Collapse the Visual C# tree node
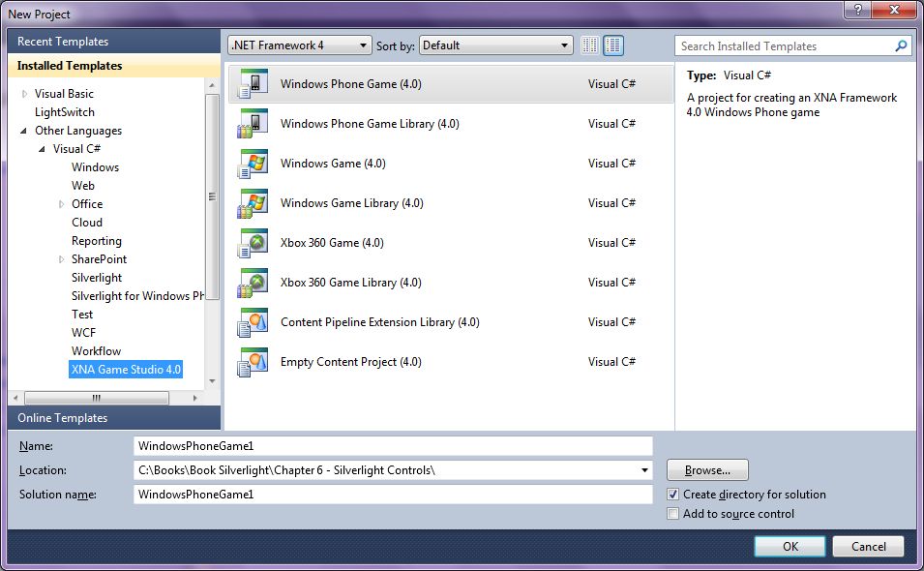924x571 pixels. (42, 149)
